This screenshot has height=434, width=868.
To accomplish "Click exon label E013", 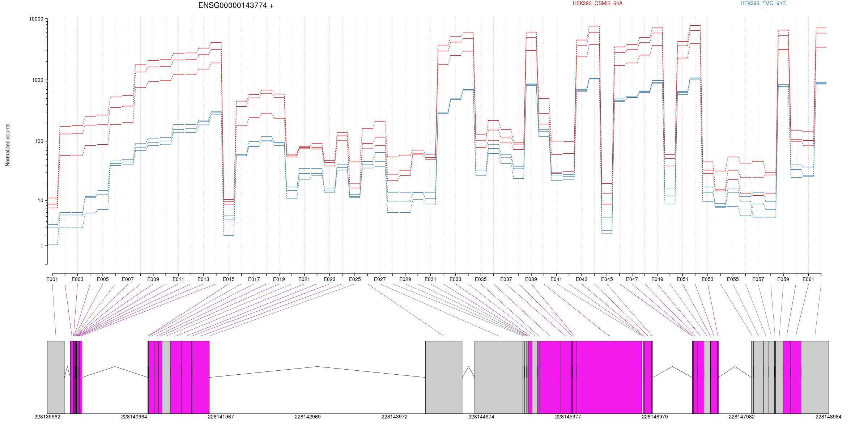I will click(203, 279).
